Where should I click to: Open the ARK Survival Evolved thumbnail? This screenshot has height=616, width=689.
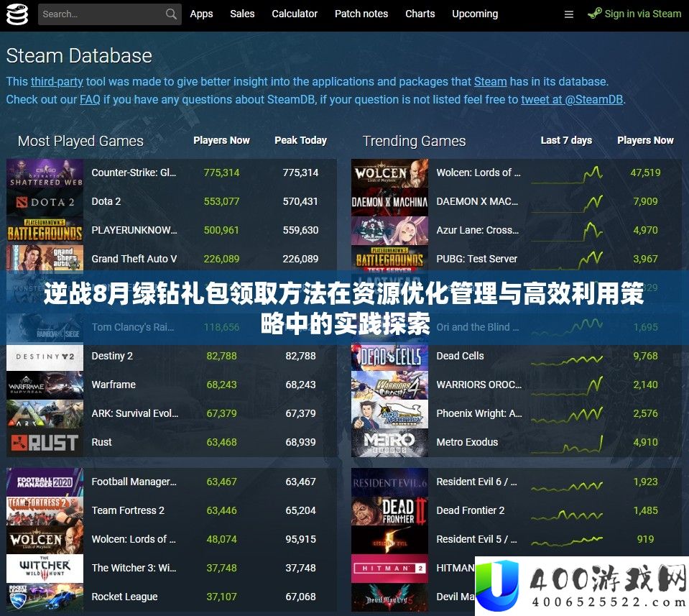[45, 414]
